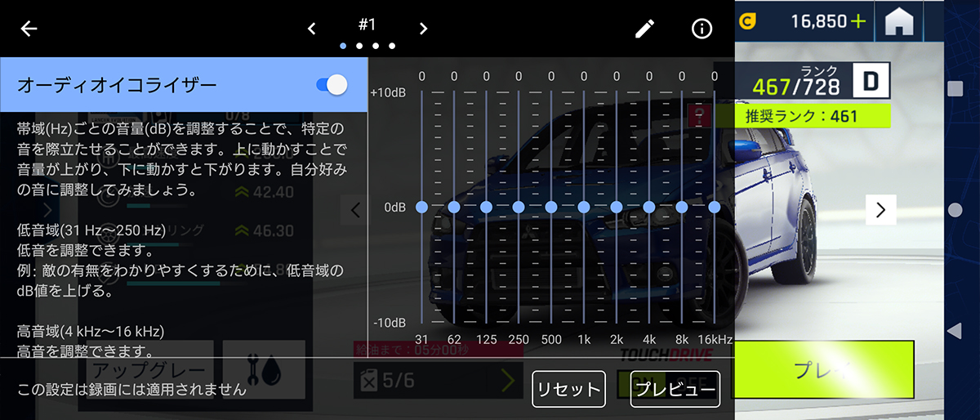Tap the back arrow icon
This screenshot has height=420, width=980.
(x=29, y=29)
